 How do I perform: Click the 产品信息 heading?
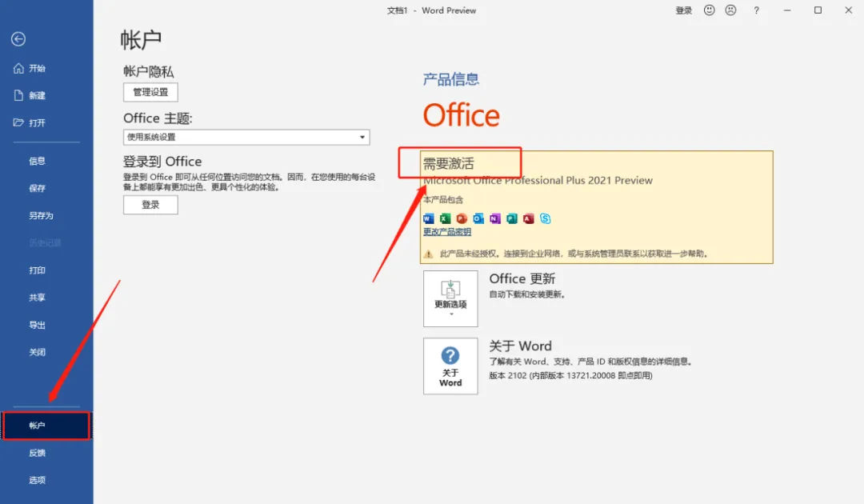[x=450, y=79]
